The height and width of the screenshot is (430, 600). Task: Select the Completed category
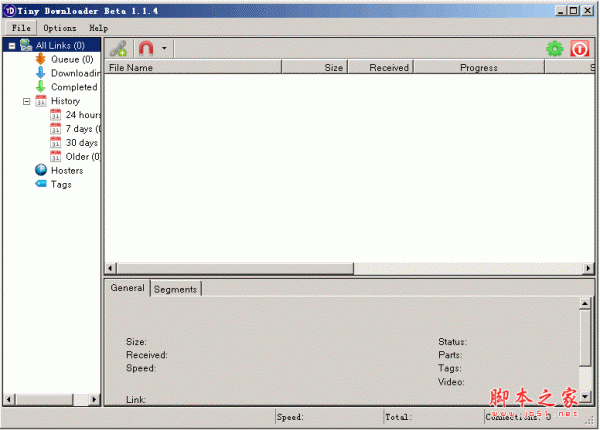74,87
